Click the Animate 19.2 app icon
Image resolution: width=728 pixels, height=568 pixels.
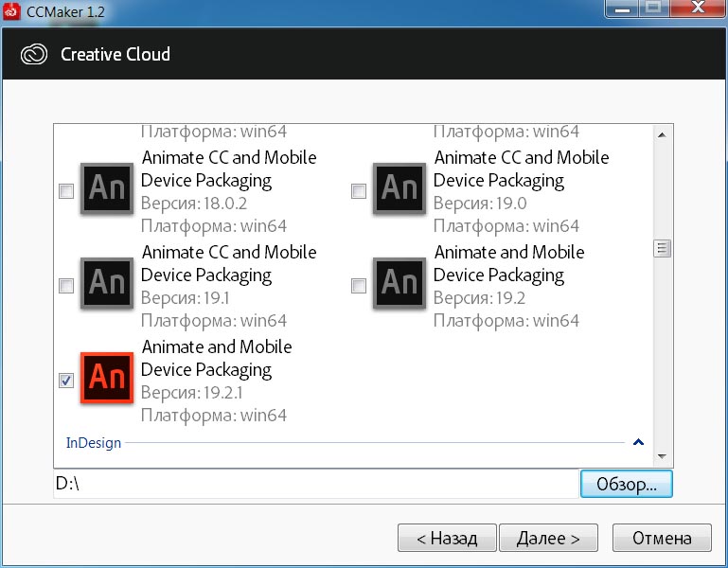pyautogui.click(x=400, y=283)
